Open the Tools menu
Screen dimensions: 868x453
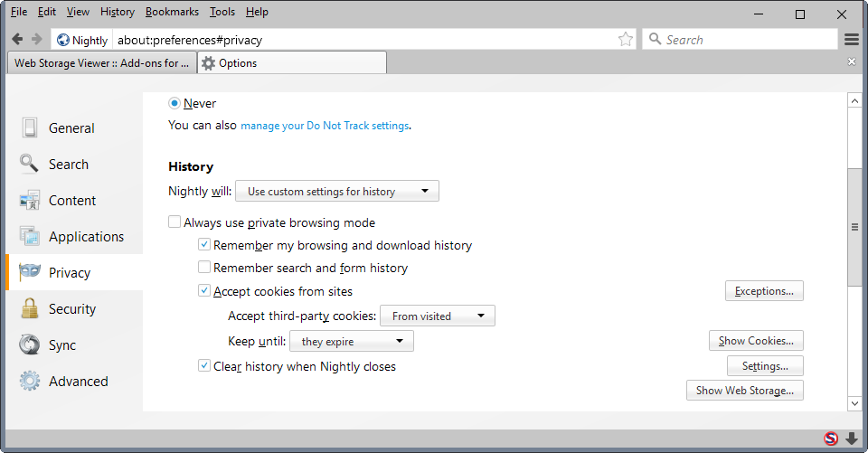coord(222,12)
